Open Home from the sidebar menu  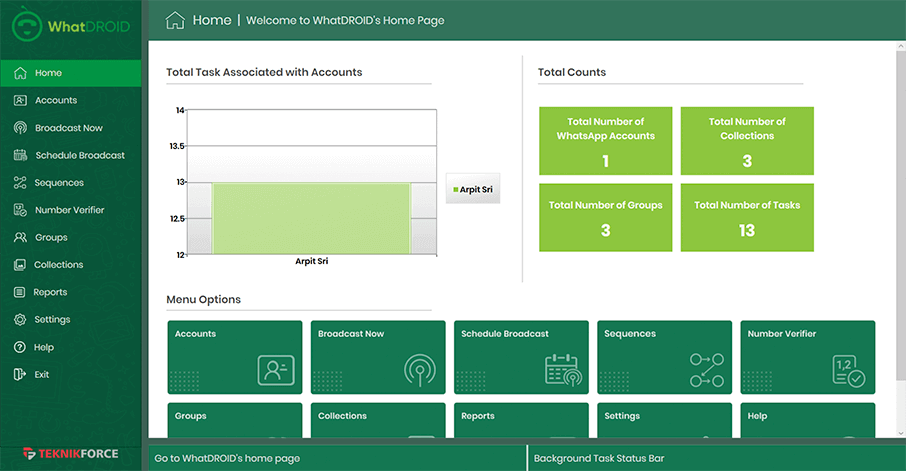70,73
